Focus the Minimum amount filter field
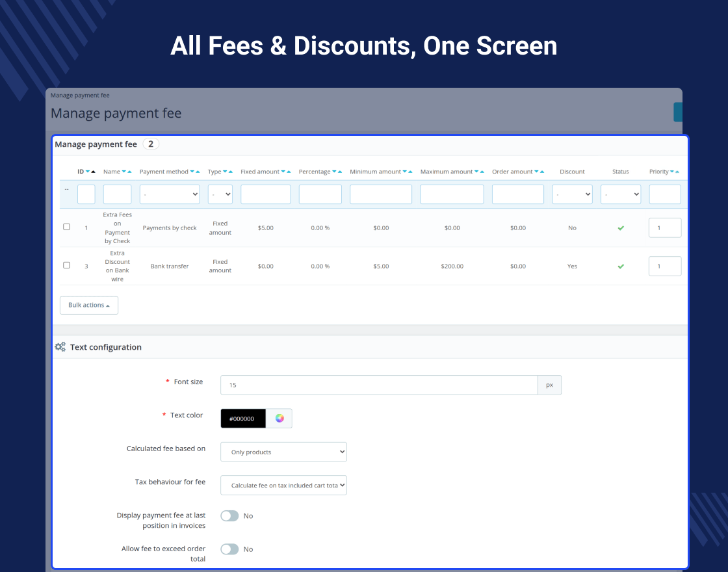The height and width of the screenshot is (572, 728). point(381,194)
